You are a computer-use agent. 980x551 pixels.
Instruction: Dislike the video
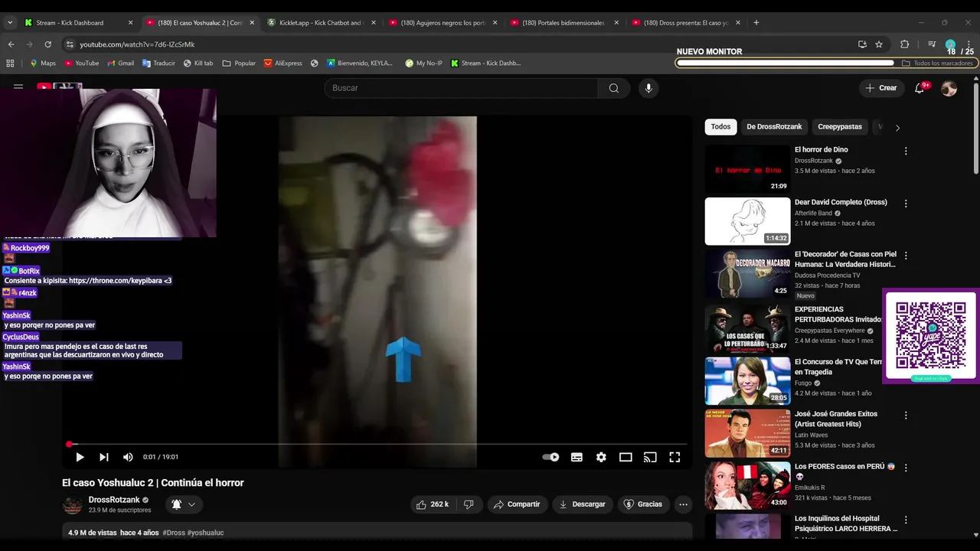469,504
